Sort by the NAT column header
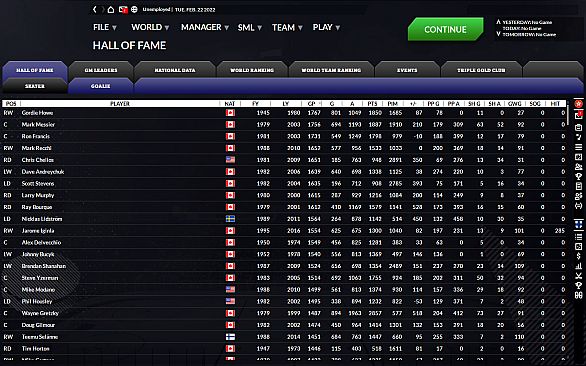The image size is (586, 366). 230,104
